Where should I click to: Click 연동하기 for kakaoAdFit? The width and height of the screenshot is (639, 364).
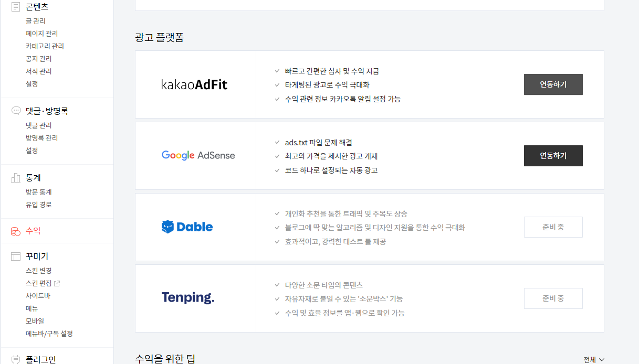tap(553, 84)
